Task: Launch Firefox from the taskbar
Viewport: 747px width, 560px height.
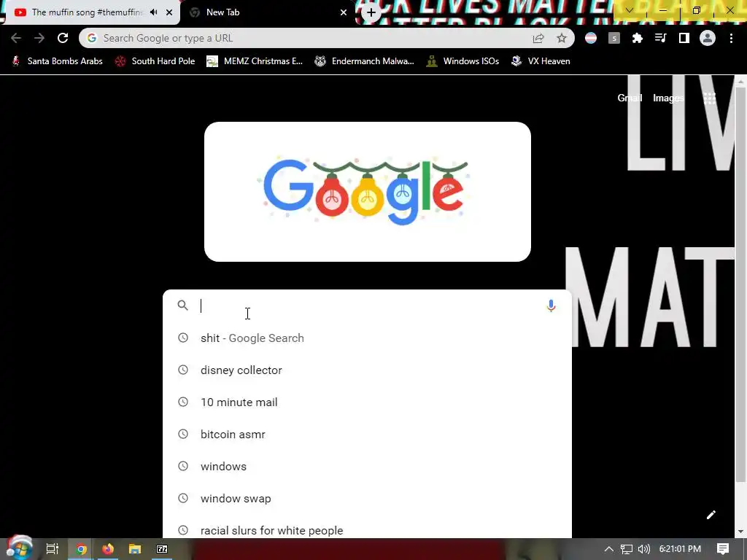Action: [108, 549]
